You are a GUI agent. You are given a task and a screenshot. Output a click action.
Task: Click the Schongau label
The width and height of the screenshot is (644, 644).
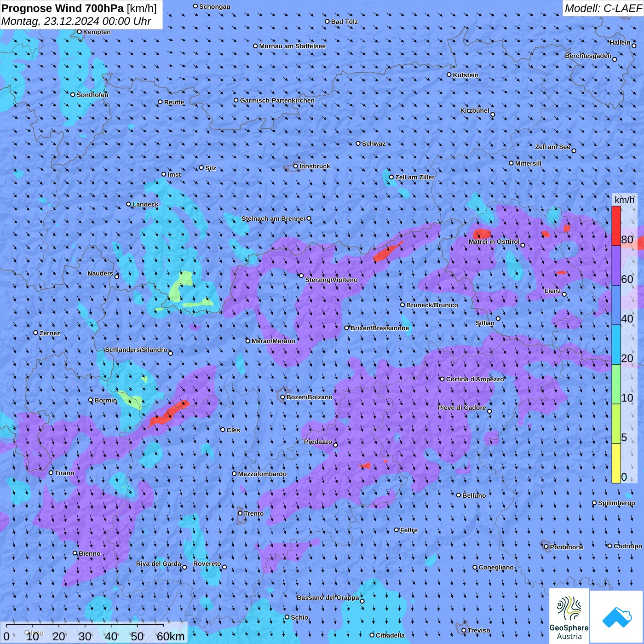[x=215, y=6]
